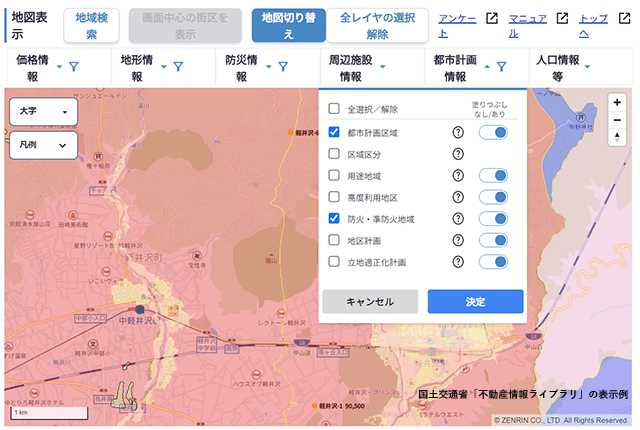Open help icon for 立地適正化計画
The width and height of the screenshot is (640, 430).
coord(458,262)
